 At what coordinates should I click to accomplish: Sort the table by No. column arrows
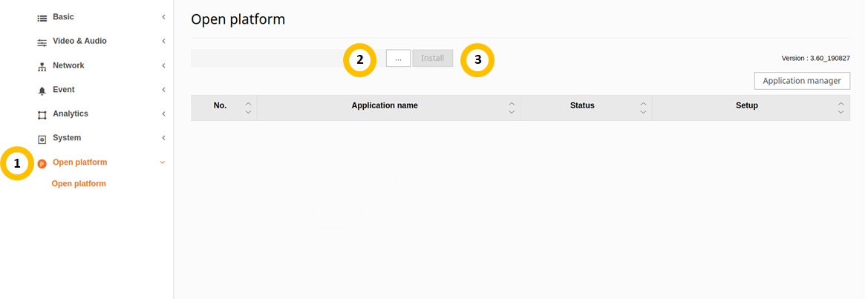point(248,108)
